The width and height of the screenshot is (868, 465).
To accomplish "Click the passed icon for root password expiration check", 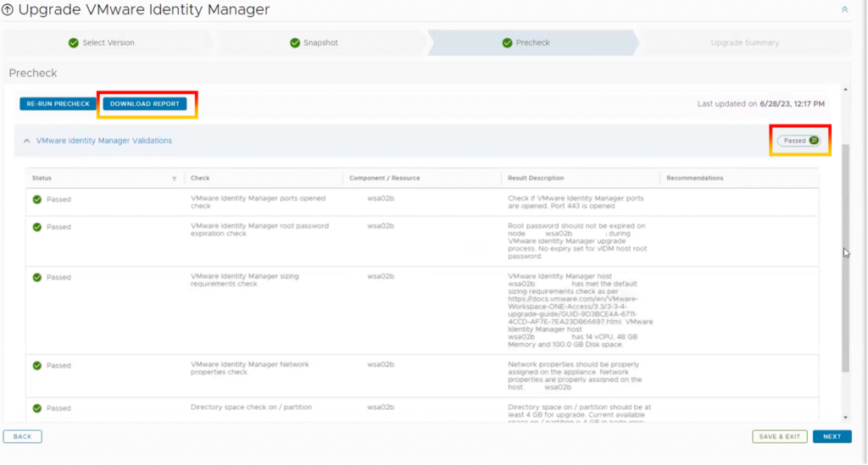I will coord(37,227).
